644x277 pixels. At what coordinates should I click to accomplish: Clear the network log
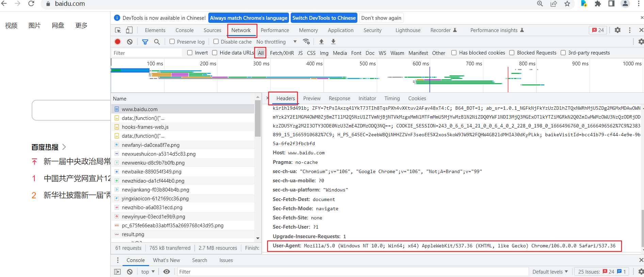[x=130, y=42]
